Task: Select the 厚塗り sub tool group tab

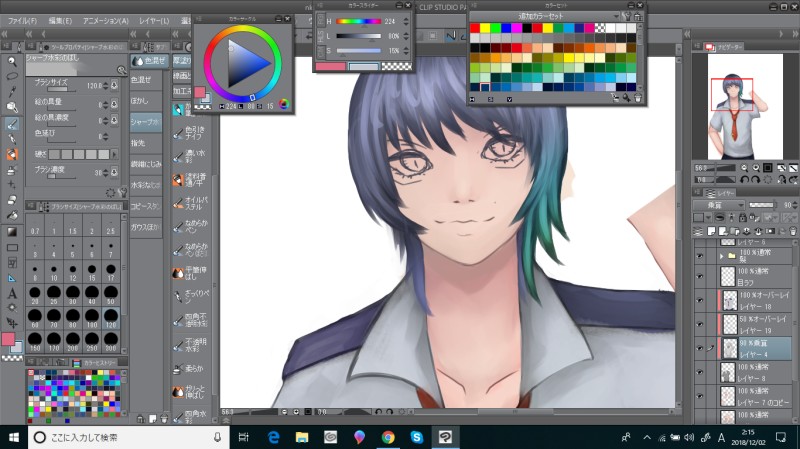Action: coord(182,61)
